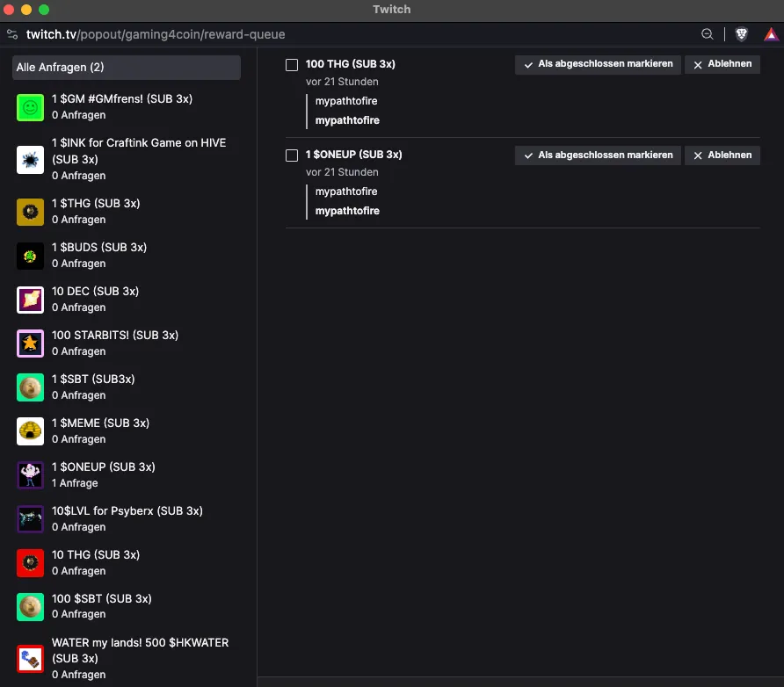Click the 100 $SBT coin icon
Screen dimensions: 784x687
pyautogui.click(x=30, y=607)
